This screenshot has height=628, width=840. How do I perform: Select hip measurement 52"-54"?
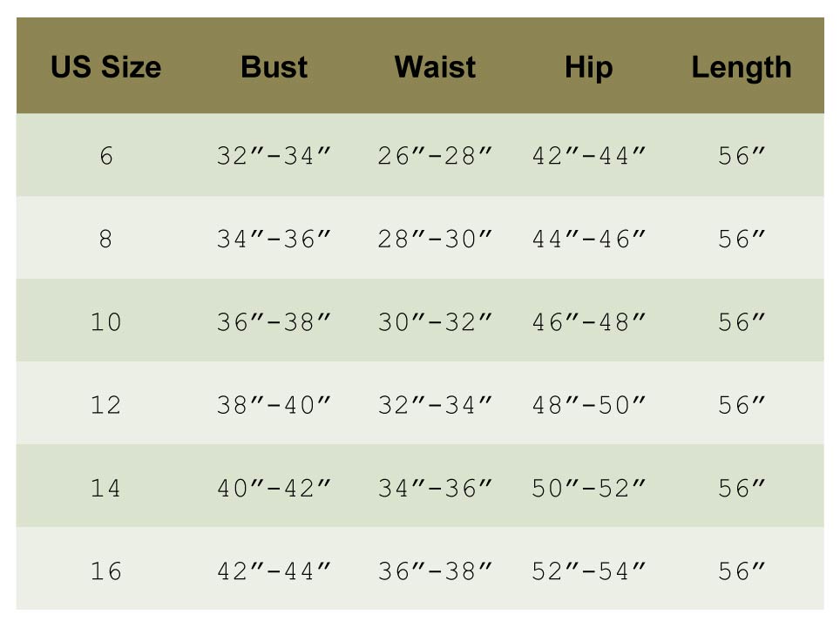pos(589,571)
